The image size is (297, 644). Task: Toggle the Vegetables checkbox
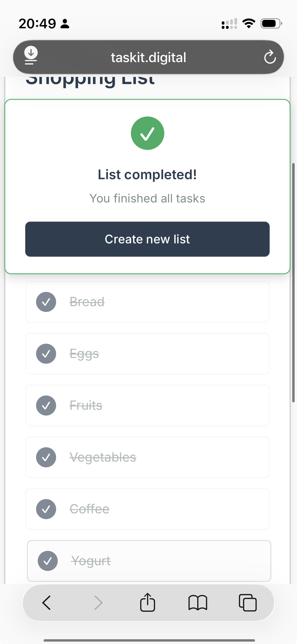pos(46,457)
